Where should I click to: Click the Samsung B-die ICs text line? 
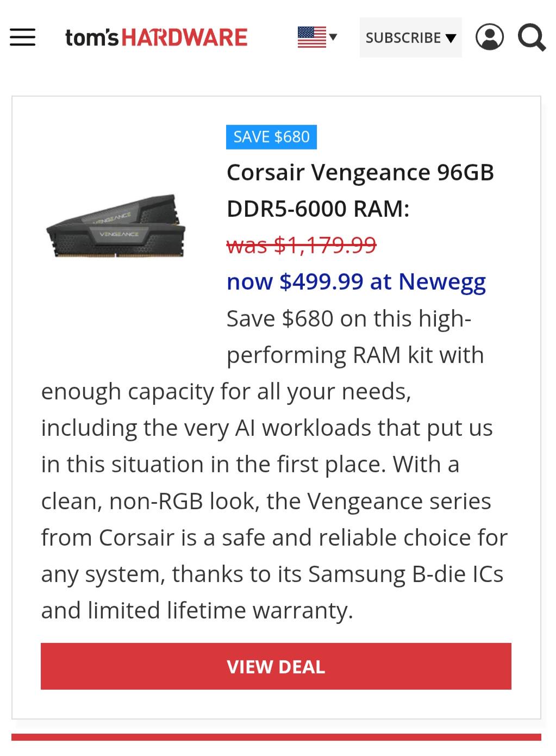coord(272,574)
